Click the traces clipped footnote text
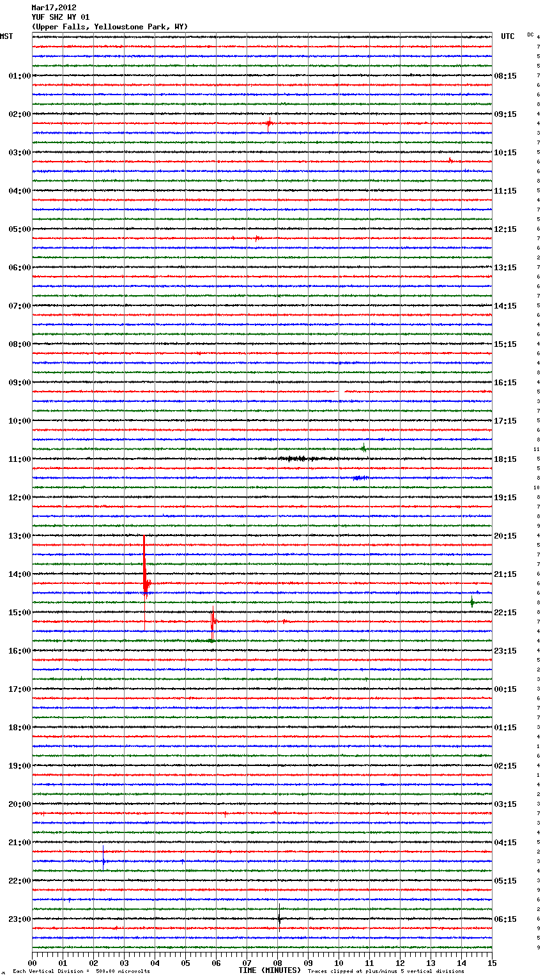Image resolution: width=543 pixels, height=980 pixels. (386, 971)
